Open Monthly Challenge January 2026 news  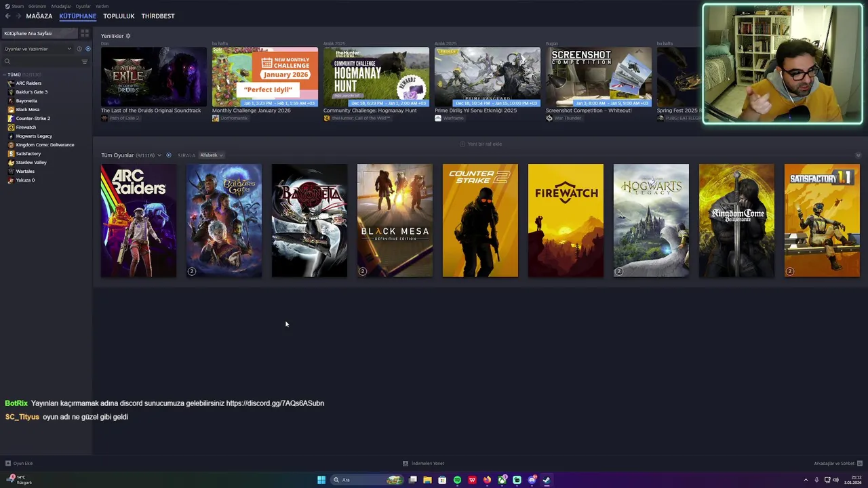(x=265, y=77)
